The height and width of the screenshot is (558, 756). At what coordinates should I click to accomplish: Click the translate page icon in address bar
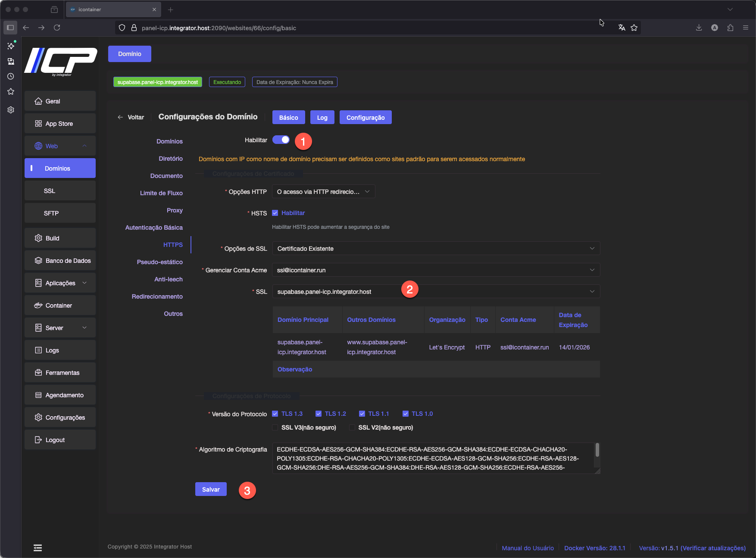[x=622, y=28]
